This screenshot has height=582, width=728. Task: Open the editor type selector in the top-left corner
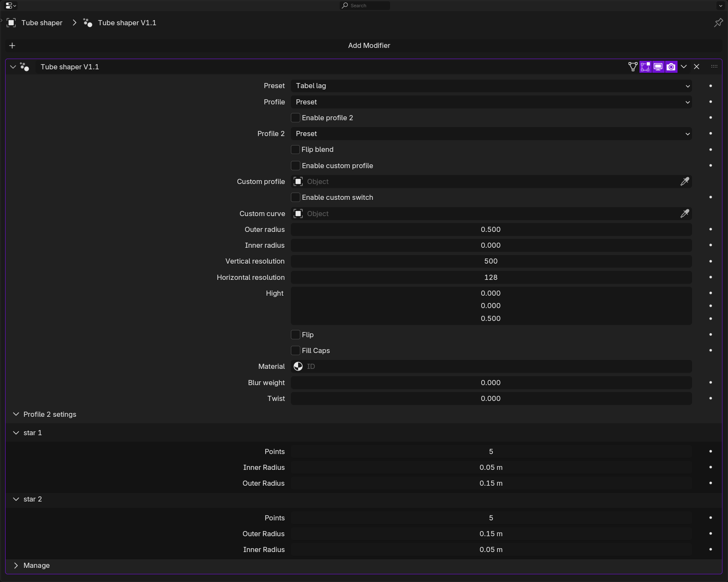pos(9,6)
